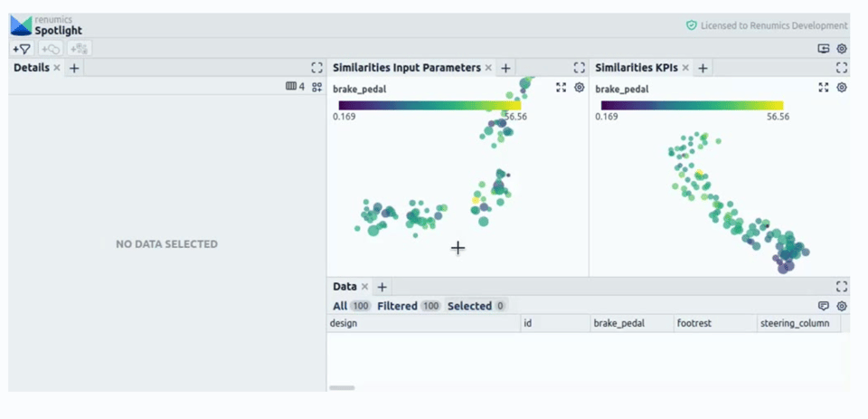Click the Details add-view grid icon
Image resolution: width=868 pixels, height=419 pixels.
pos(316,87)
